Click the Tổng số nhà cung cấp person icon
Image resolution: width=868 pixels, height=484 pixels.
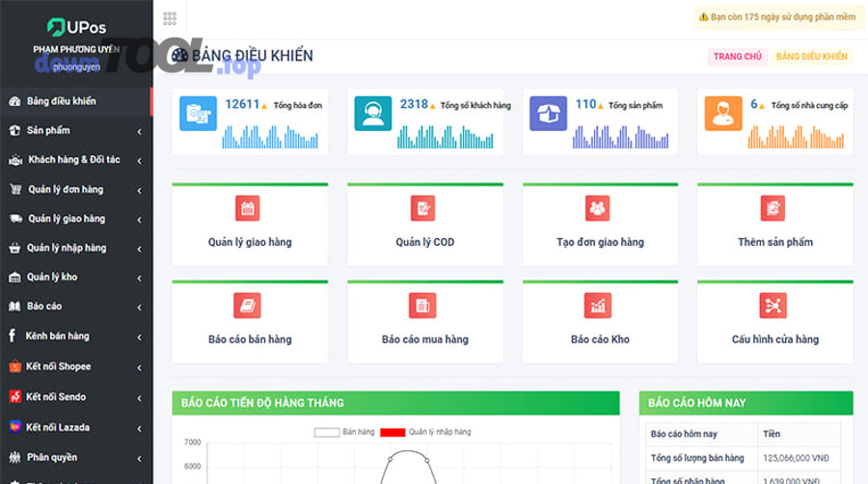pos(723,114)
